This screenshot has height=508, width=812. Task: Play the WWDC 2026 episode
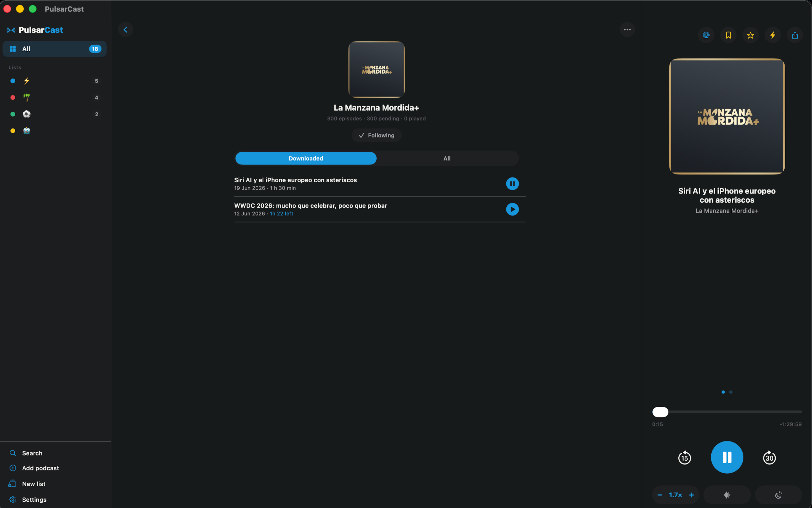pyautogui.click(x=512, y=209)
